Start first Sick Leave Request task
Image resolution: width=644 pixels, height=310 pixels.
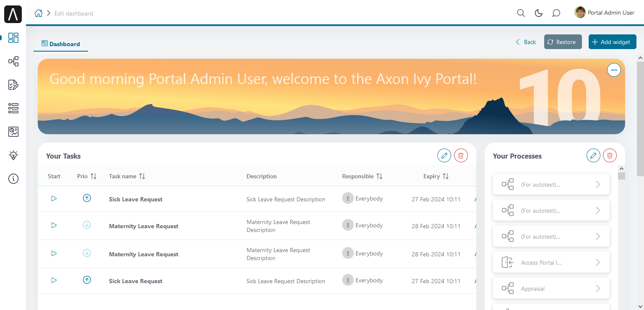pos(54,198)
